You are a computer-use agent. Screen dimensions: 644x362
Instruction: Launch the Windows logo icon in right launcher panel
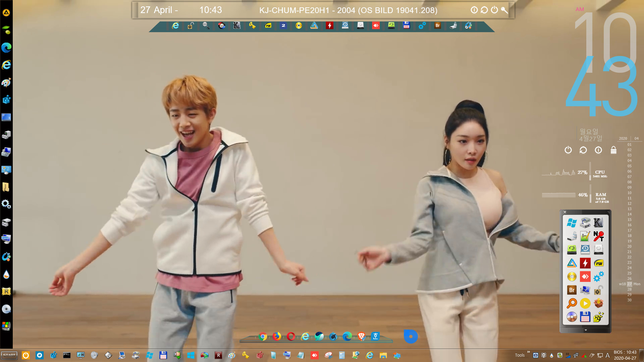(572, 223)
